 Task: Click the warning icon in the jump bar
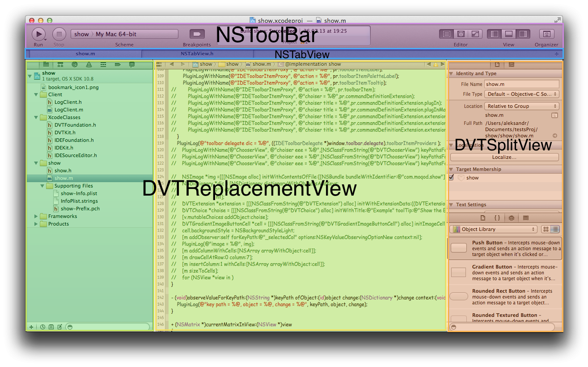435,64
